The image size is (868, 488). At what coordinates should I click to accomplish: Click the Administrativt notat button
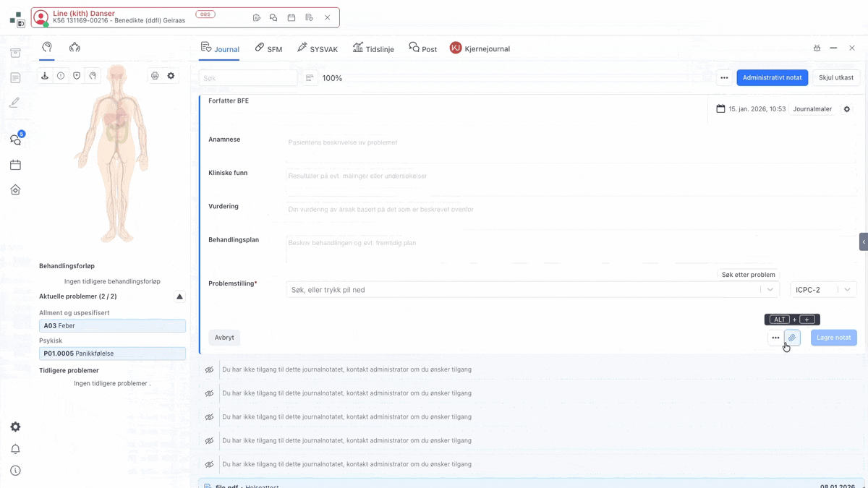point(772,78)
